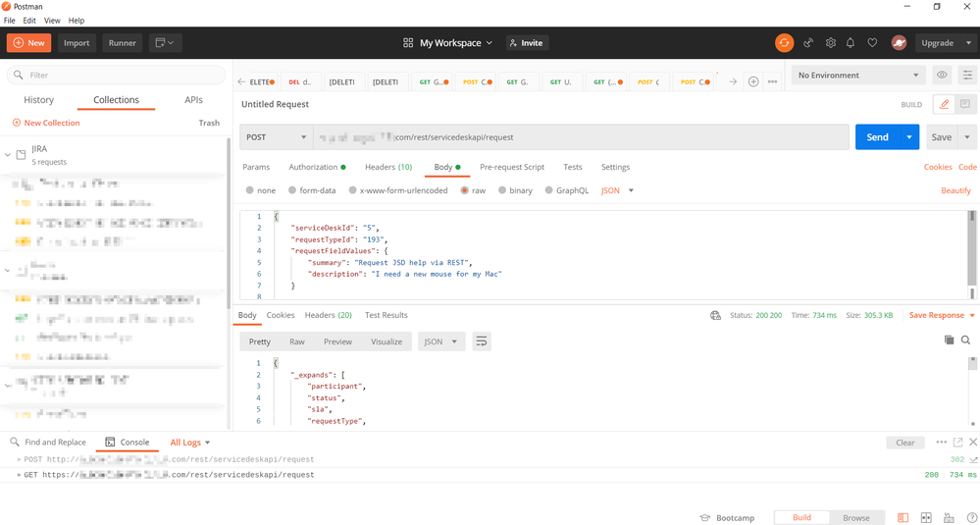Open the manage environments sliders icon
Image resolution: width=980 pixels, height=525 pixels.
968,75
